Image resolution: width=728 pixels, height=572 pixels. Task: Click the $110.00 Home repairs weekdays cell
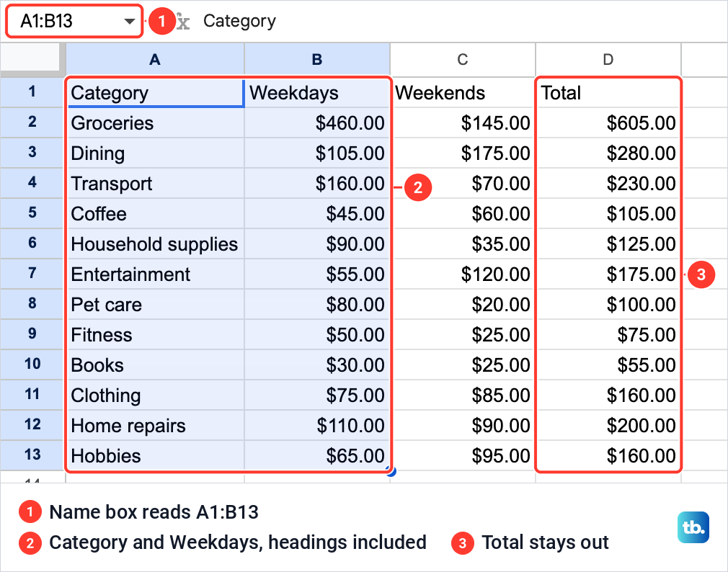click(317, 426)
